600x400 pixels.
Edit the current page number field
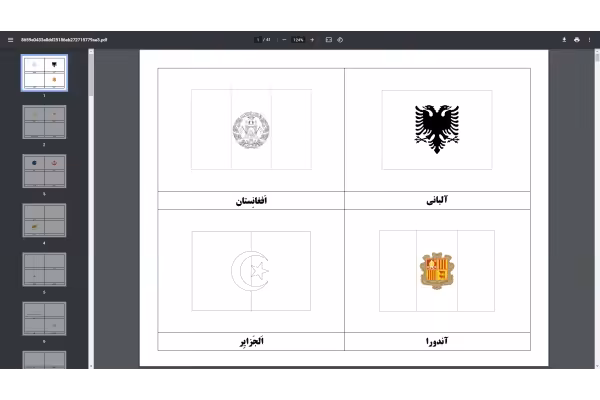point(258,40)
